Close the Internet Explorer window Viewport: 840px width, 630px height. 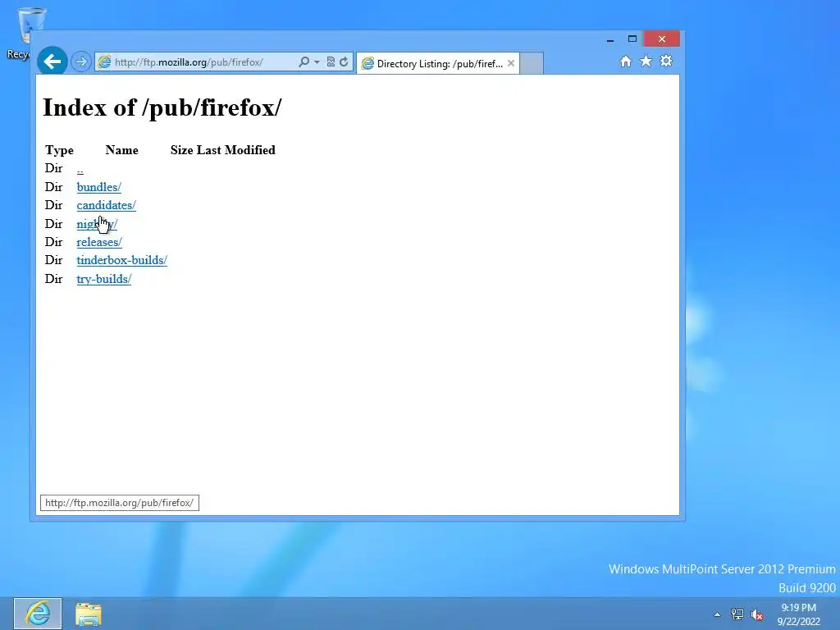click(662, 39)
